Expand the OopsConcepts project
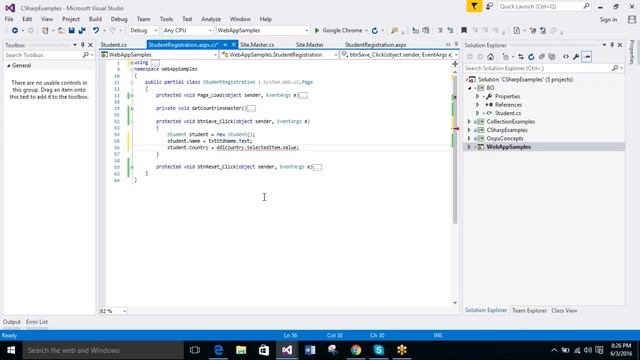Screen dimensions: 640x360 pyautogui.click(x=469, y=138)
